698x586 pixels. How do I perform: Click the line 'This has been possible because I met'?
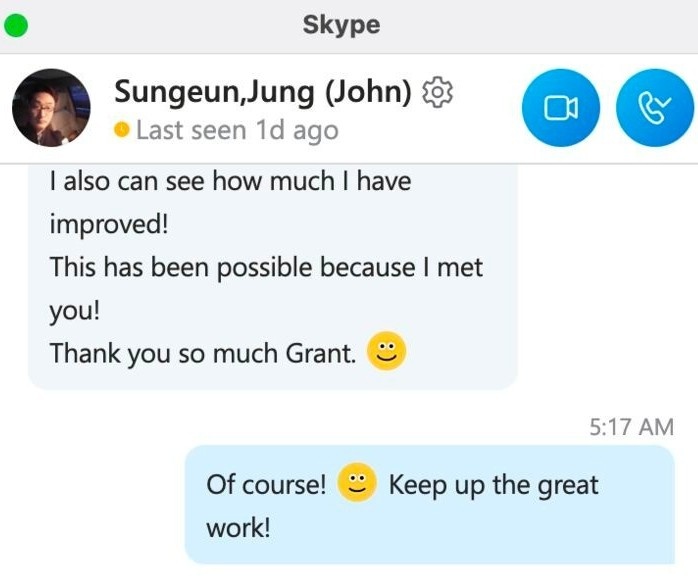pyautogui.click(x=266, y=268)
